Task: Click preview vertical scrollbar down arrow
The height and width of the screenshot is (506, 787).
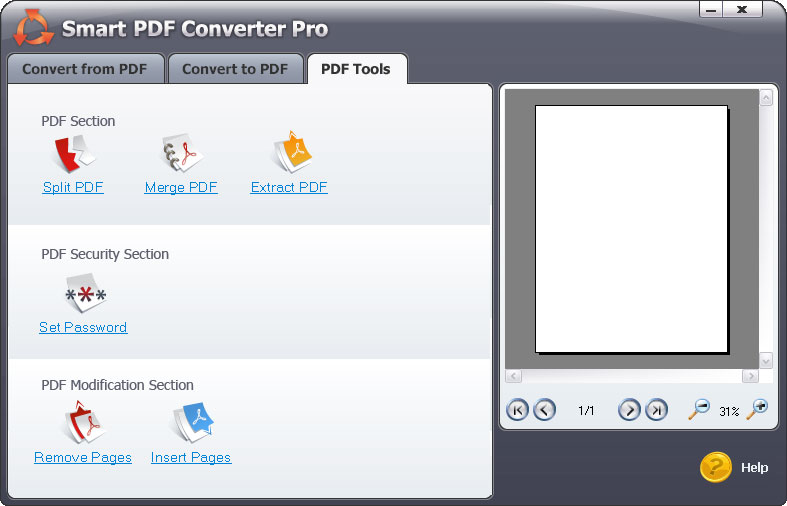Action: [766, 360]
